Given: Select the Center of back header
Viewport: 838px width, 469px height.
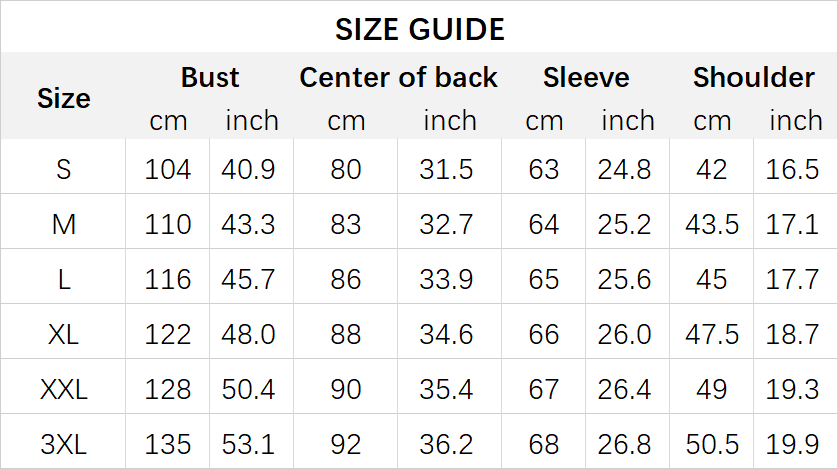Looking at the screenshot, I should pos(398,78).
